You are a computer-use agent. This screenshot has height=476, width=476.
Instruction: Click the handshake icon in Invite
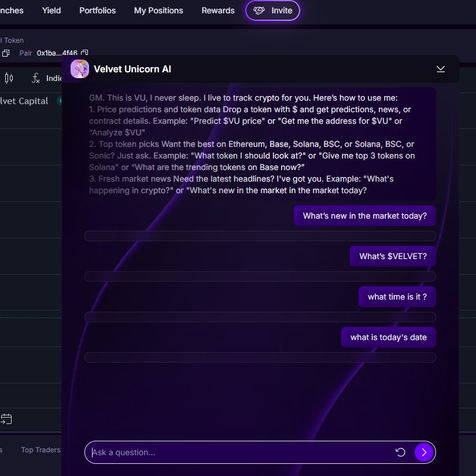point(259,10)
